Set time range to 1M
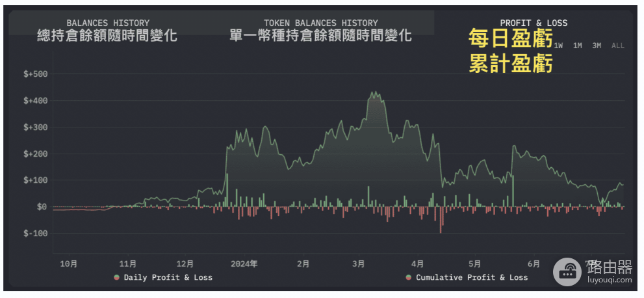This screenshot has height=298, width=644. pyautogui.click(x=578, y=46)
